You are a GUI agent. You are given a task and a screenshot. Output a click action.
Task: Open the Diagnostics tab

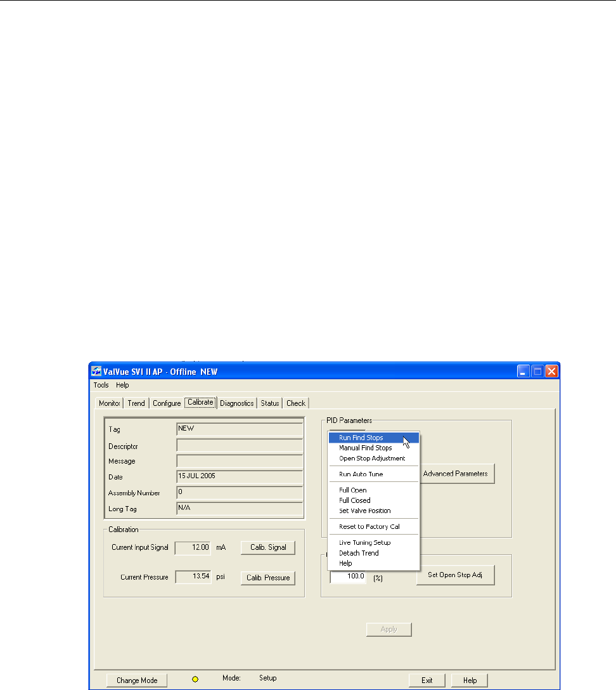pos(236,403)
